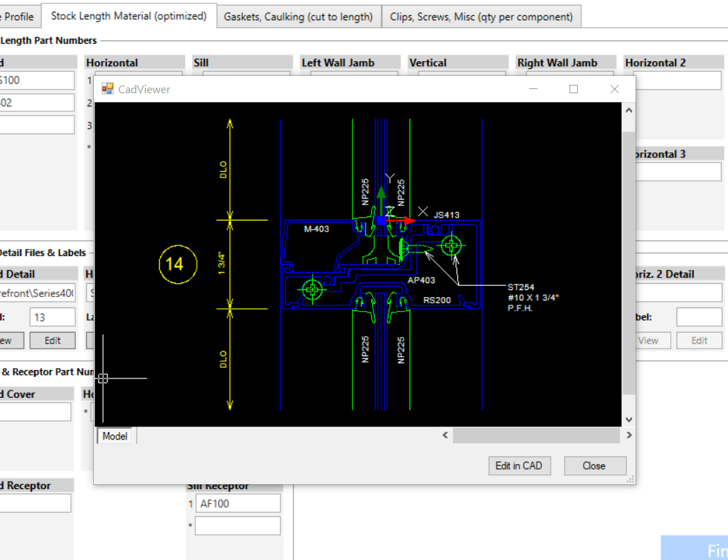Click the vertical scrollbar in CadViewer
The height and width of the screenshot is (560, 728).
pos(629,263)
